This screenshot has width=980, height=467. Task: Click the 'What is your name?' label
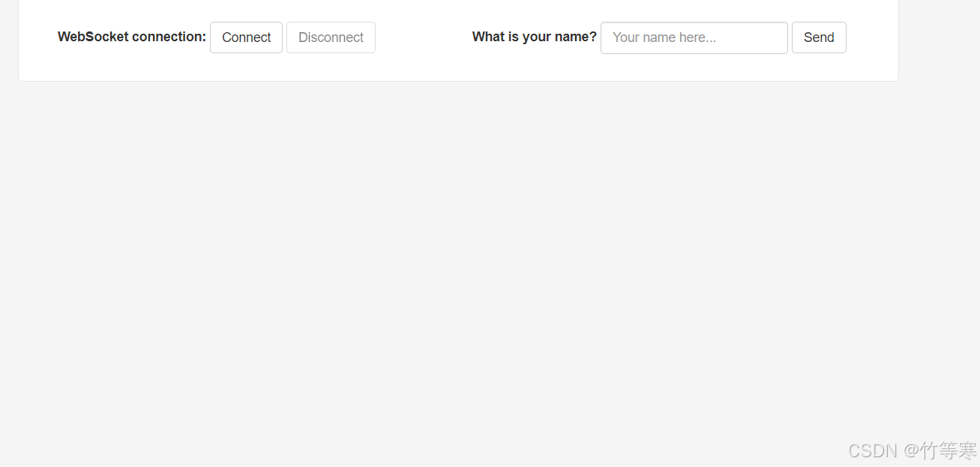click(534, 37)
